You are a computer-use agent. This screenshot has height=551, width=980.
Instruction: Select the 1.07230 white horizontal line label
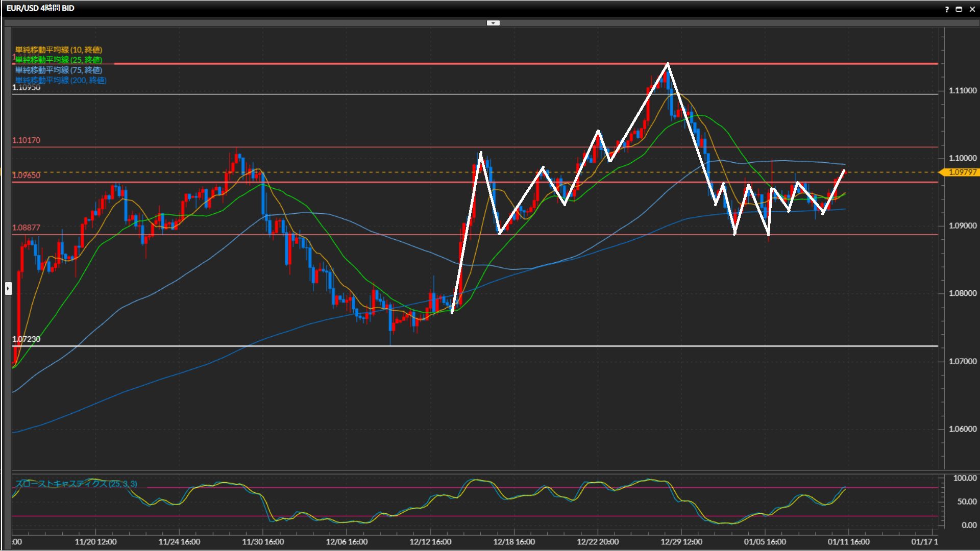pyautogui.click(x=26, y=339)
